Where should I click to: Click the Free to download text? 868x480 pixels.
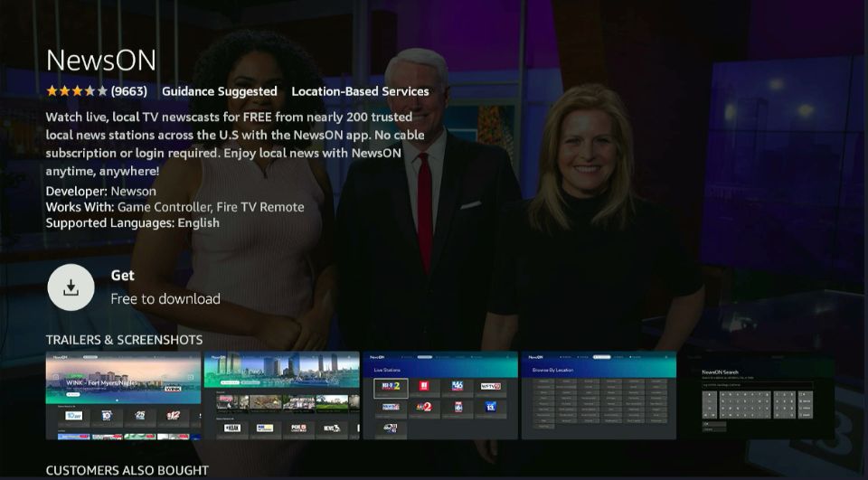165,299
